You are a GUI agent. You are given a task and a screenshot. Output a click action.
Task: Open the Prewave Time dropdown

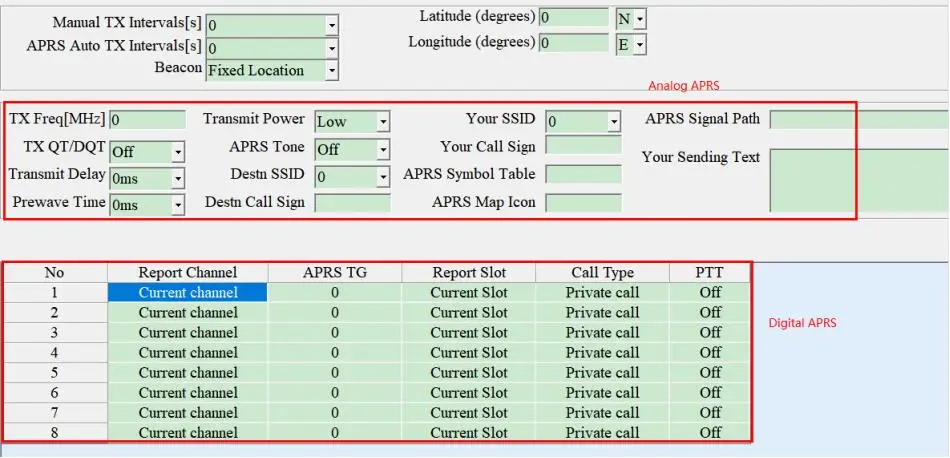(178, 205)
